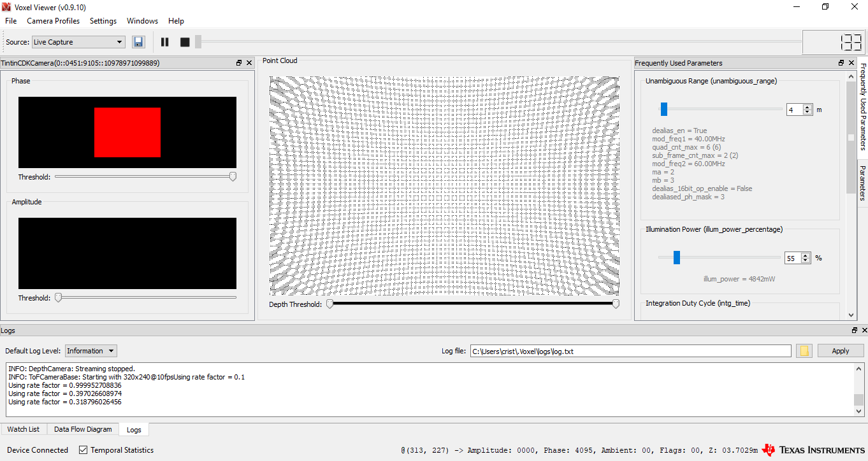Click 'INFO: DepthCamera: Streaming stopped.' log line
The height and width of the screenshot is (461, 868).
(71, 369)
